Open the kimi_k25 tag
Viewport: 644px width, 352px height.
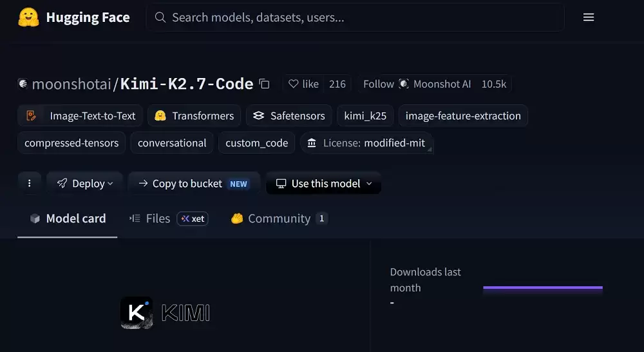365,115
